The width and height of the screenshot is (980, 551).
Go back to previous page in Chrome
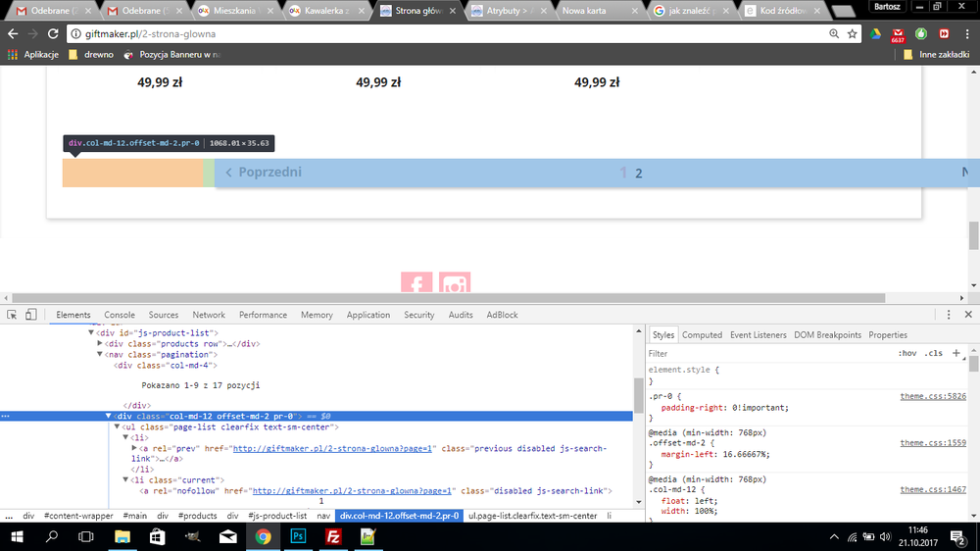[13, 33]
